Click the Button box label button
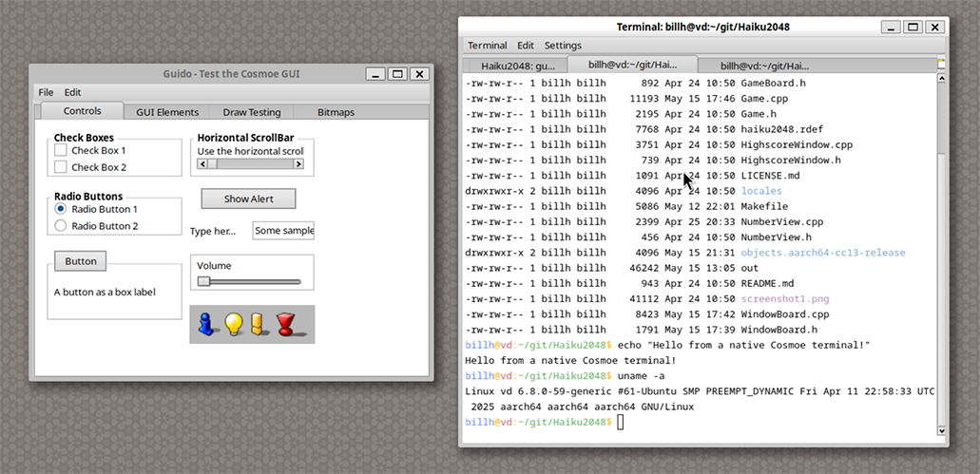 pyautogui.click(x=81, y=261)
